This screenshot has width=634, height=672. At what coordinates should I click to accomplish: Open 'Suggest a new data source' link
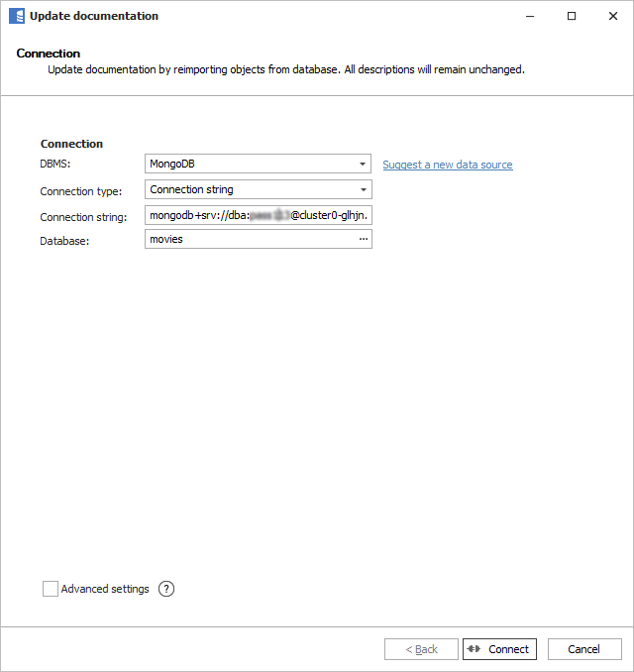pyautogui.click(x=448, y=165)
